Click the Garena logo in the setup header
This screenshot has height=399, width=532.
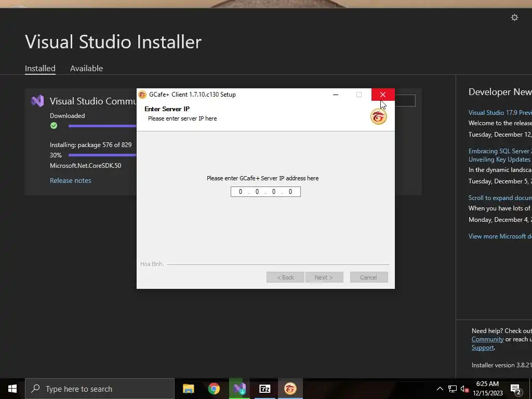pyautogui.click(x=378, y=116)
